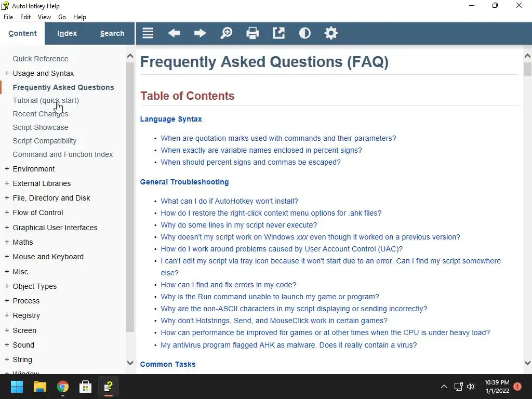The height and width of the screenshot is (399, 532).
Task: Open Recent Changes in the sidebar
Action: 41,114
